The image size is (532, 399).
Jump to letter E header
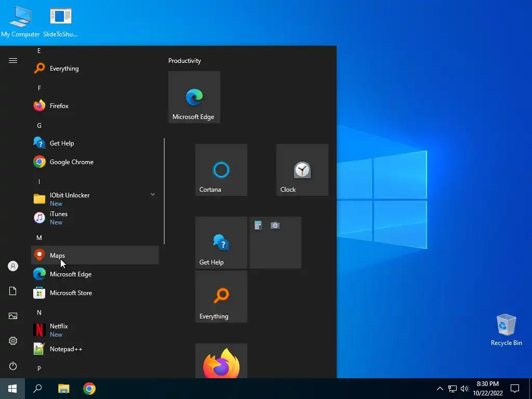click(39, 51)
